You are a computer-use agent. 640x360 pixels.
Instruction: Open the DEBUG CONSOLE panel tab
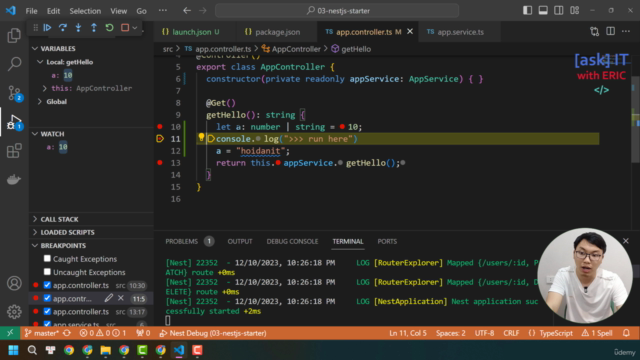pos(292,241)
